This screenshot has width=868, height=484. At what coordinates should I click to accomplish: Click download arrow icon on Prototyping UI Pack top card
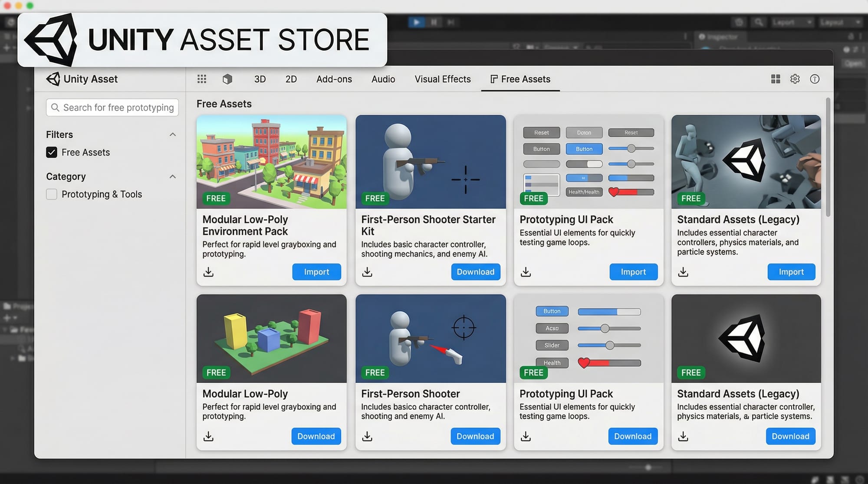pos(526,272)
